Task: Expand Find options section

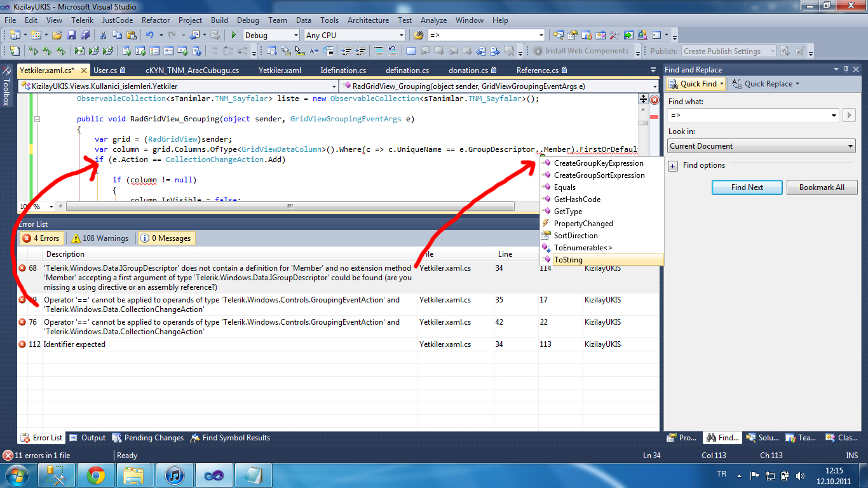Action: 673,166
